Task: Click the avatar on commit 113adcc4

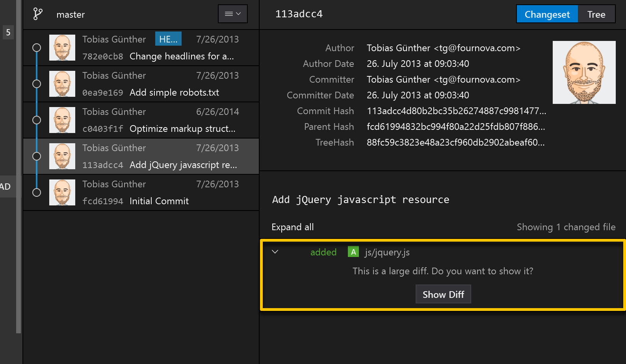Action: [62, 156]
